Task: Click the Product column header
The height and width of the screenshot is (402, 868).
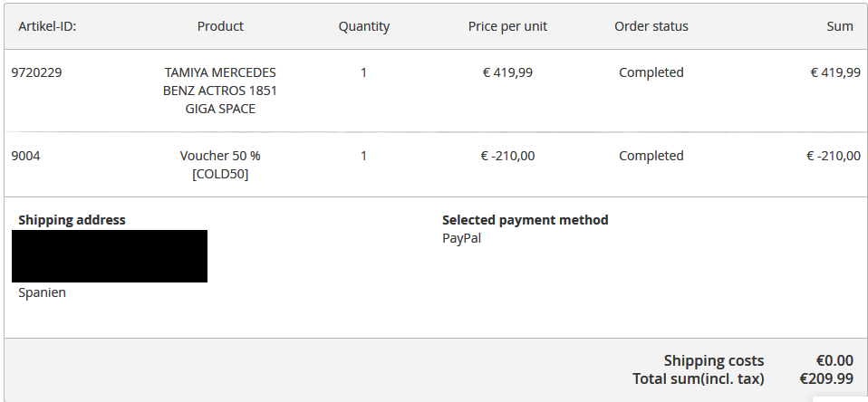Action: pos(220,26)
